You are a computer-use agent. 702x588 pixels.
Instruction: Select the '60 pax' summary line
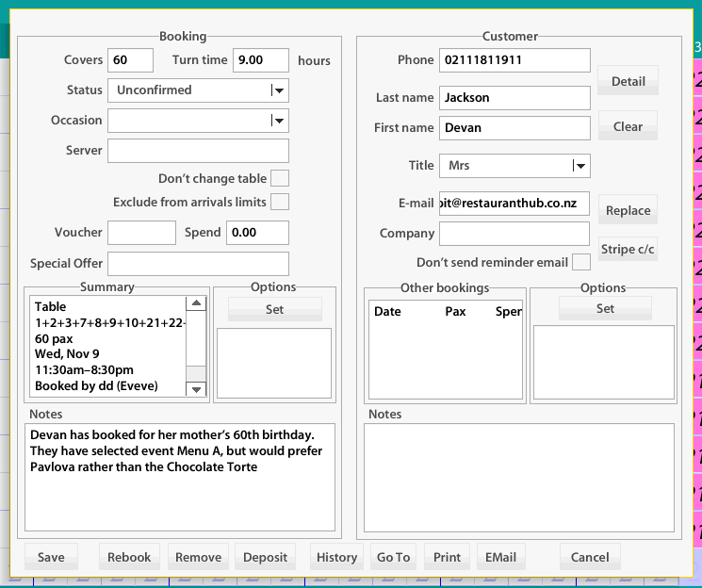point(54,338)
